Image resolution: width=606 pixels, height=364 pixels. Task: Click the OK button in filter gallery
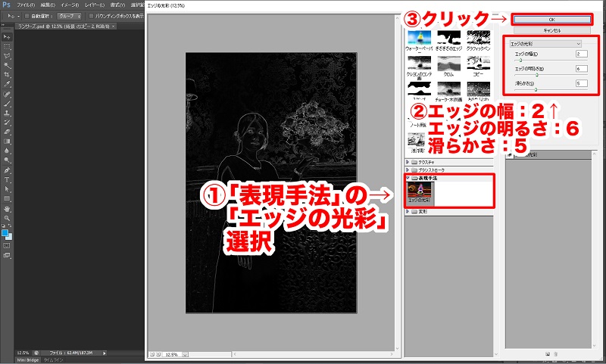click(552, 20)
